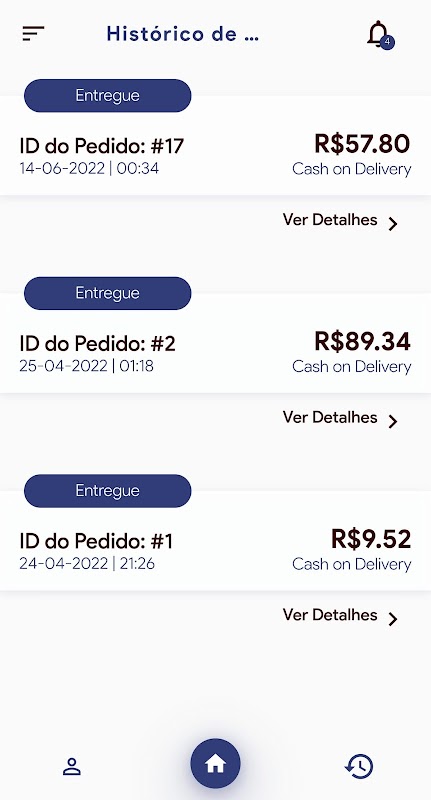Open Ver Detalhes for order #2

(x=330, y=417)
